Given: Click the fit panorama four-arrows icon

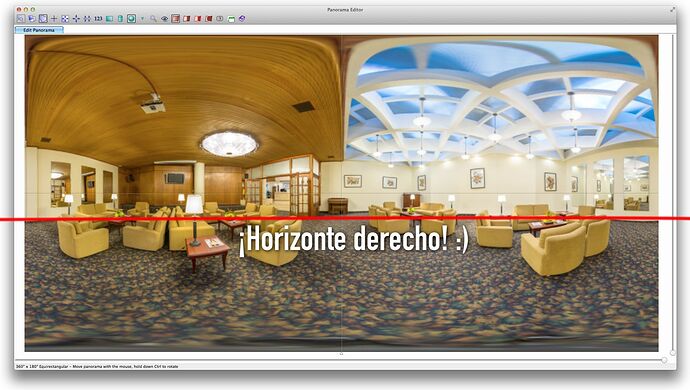Looking at the screenshot, I should click(x=65, y=18).
